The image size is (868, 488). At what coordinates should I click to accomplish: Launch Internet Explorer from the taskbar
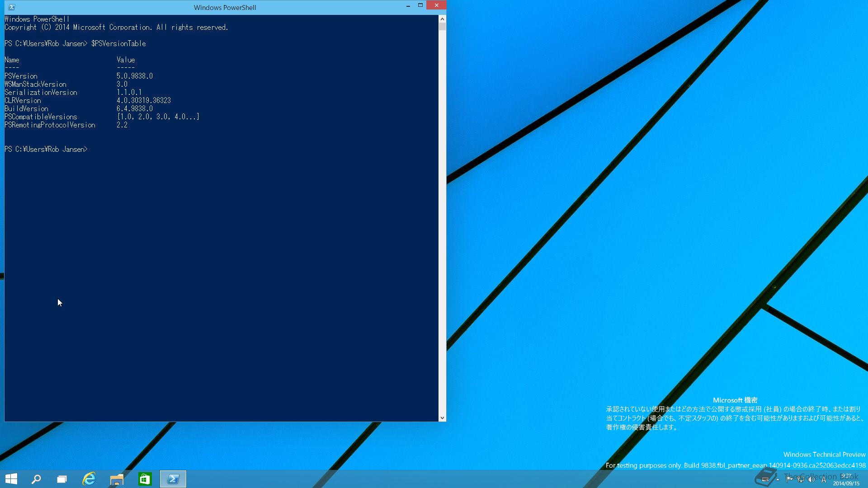coord(89,479)
